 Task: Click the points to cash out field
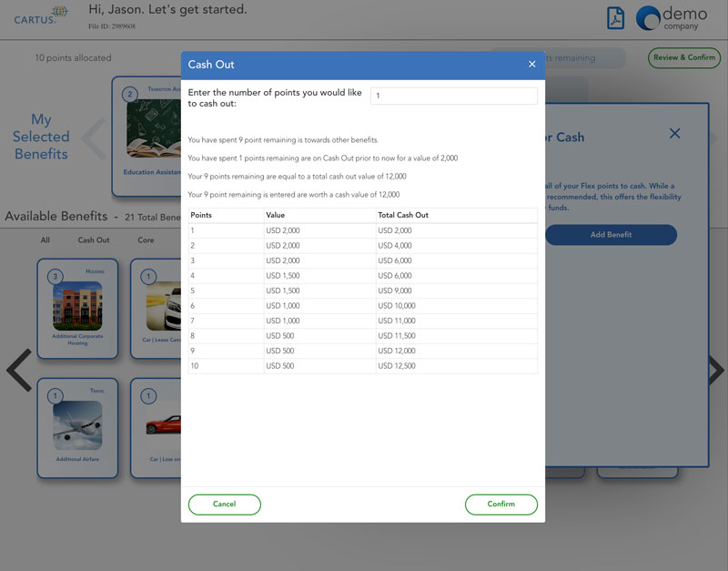[x=453, y=96]
